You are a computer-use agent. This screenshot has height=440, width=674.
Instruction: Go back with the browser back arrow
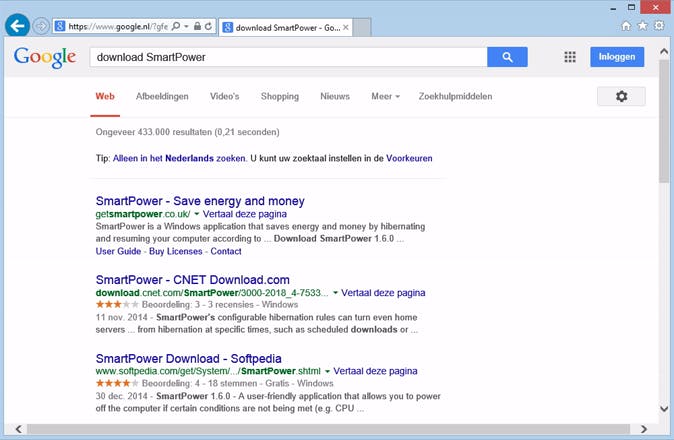(17, 26)
